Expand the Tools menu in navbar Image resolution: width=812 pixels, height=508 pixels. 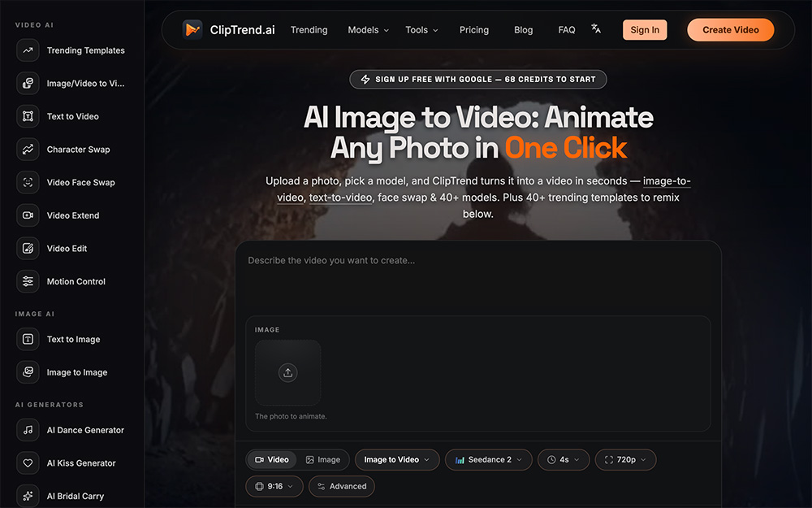[x=421, y=30]
